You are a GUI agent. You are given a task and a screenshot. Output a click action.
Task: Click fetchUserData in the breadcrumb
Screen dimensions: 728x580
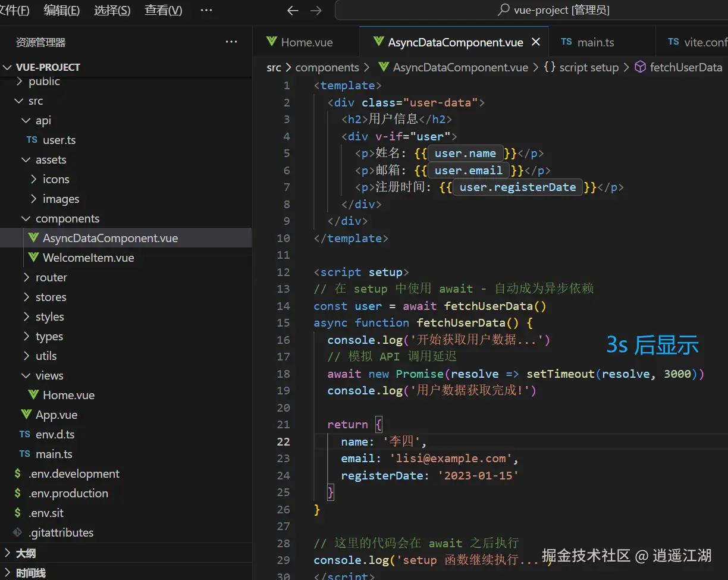(x=686, y=67)
